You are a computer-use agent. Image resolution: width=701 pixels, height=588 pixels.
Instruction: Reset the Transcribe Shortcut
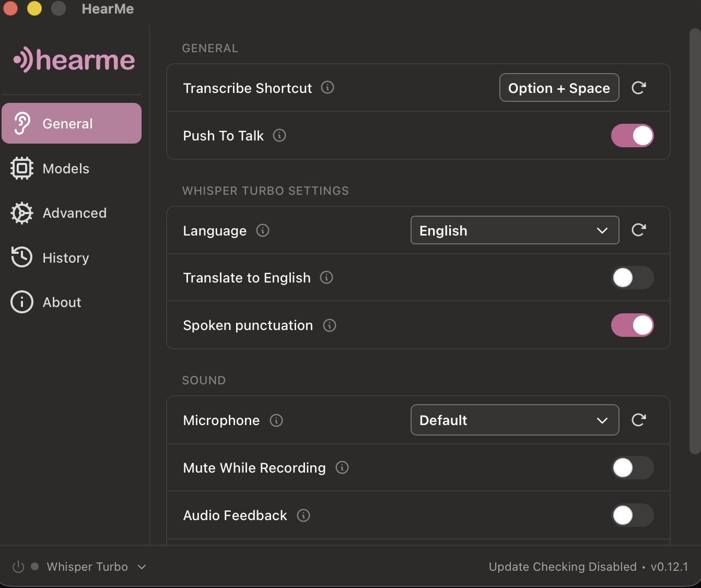click(x=639, y=88)
